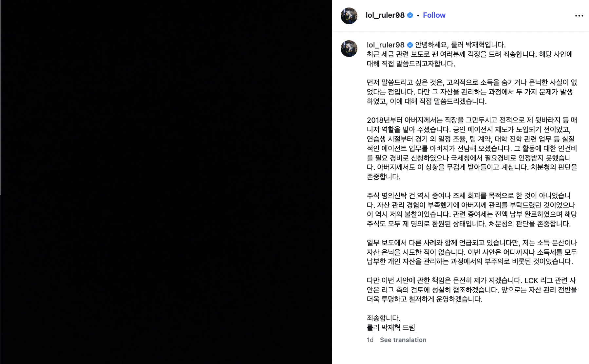Open the three-dot more options menu

coord(579,16)
